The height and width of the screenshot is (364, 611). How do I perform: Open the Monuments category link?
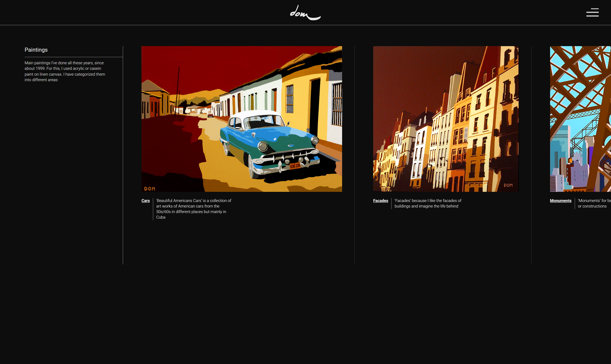(x=560, y=201)
